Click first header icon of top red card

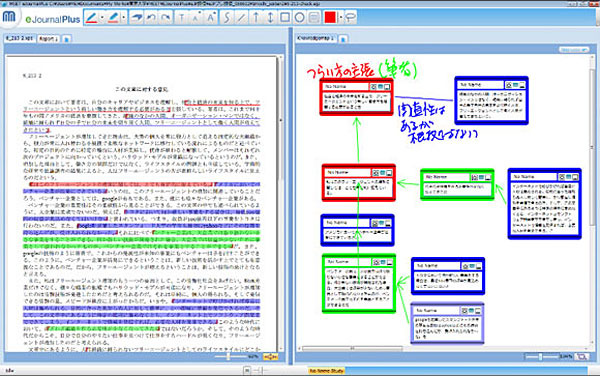(373, 87)
